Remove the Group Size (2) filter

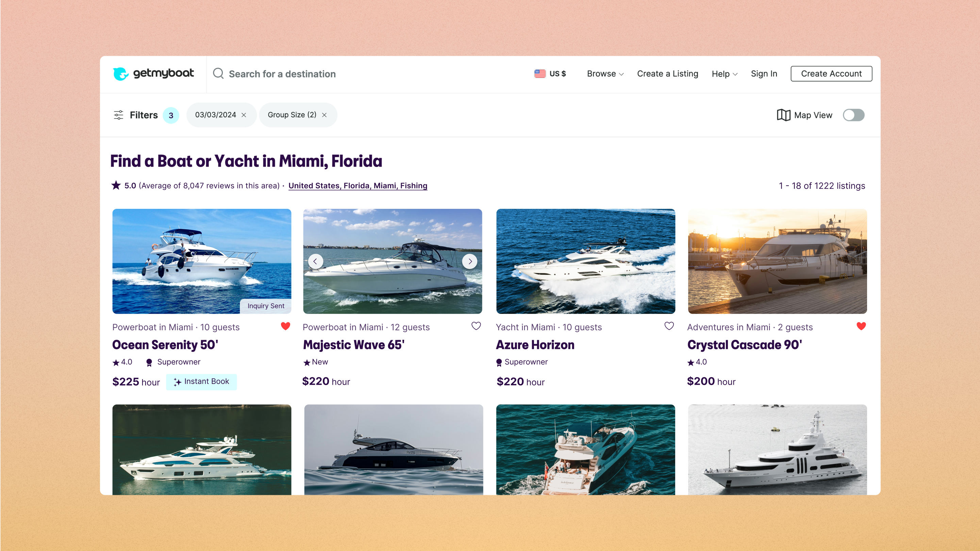point(324,115)
